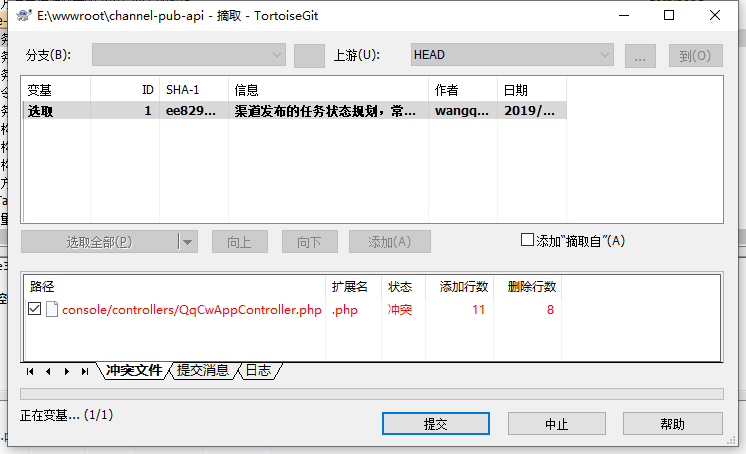Click the TortoiseGit title bar icon

[24, 16]
